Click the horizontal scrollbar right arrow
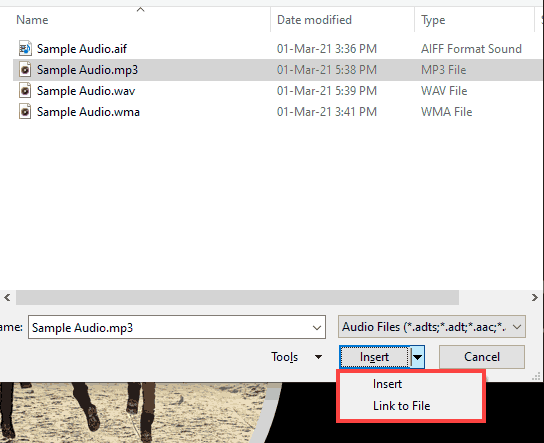Viewport: 544px width, 443px height. click(x=535, y=297)
